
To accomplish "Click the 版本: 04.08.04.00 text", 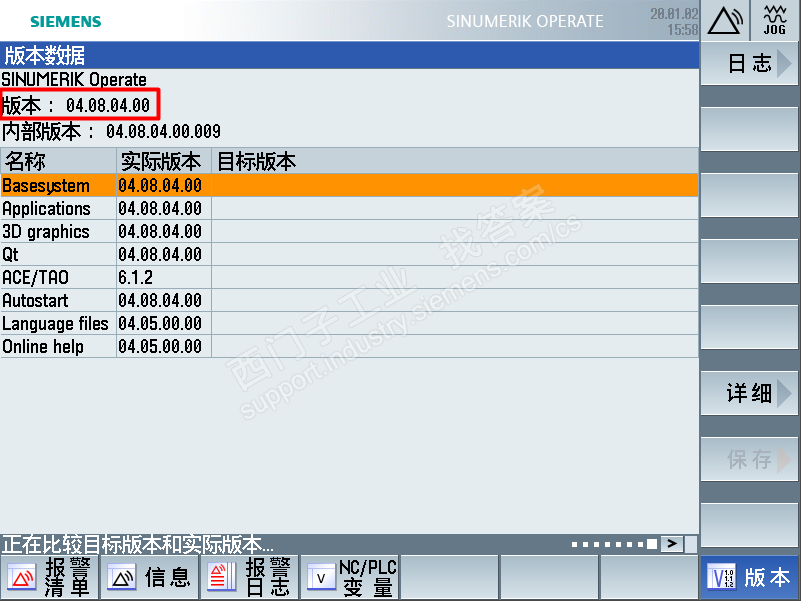I will pos(76,105).
